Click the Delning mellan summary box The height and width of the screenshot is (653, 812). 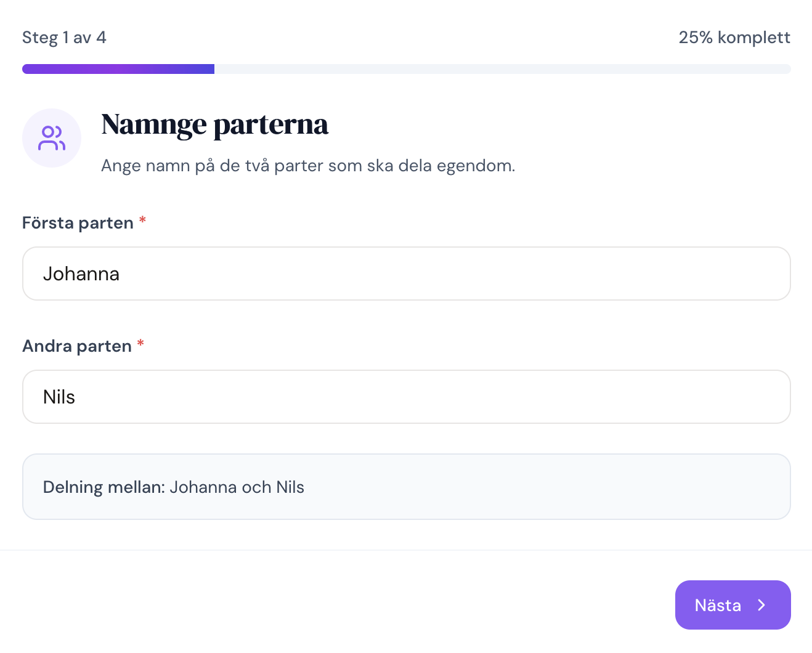pos(407,486)
